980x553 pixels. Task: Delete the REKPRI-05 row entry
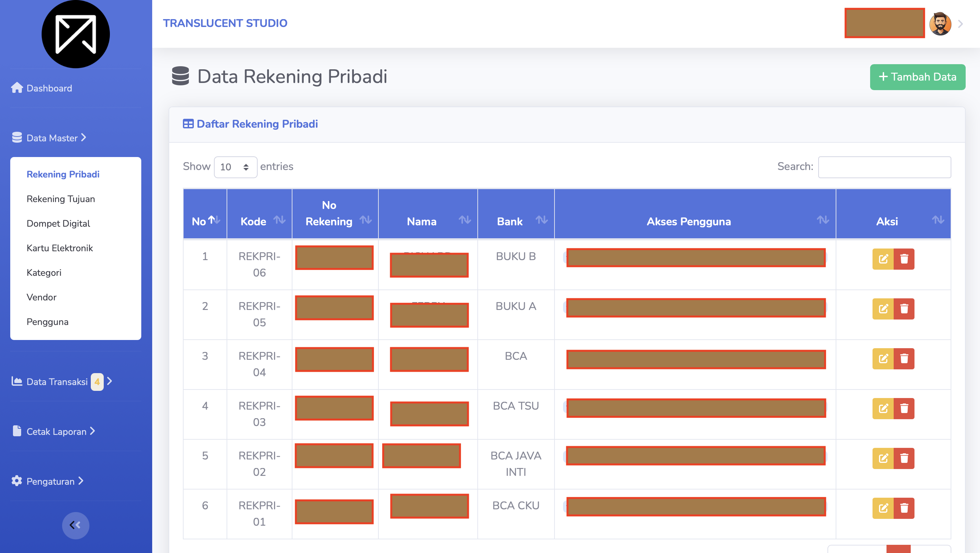tap(904, 309)
